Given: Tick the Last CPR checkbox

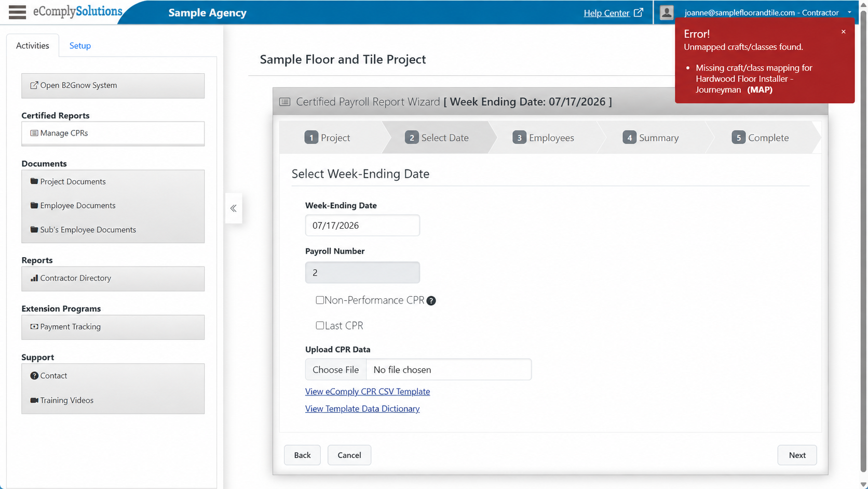Looking at the screenshot, I should (320, 325).
